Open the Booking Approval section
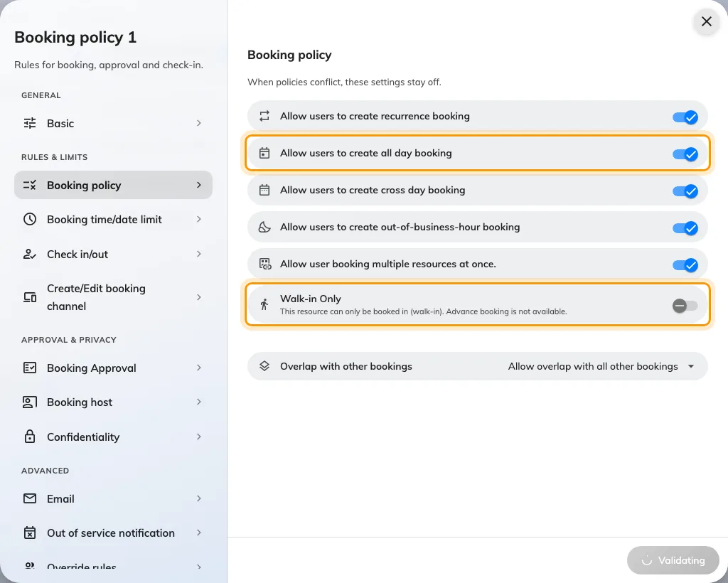 point(113,368)
